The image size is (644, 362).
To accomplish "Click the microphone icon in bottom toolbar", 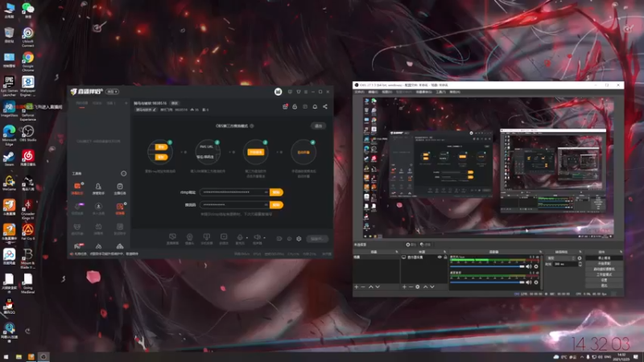I will click(240, 237).
